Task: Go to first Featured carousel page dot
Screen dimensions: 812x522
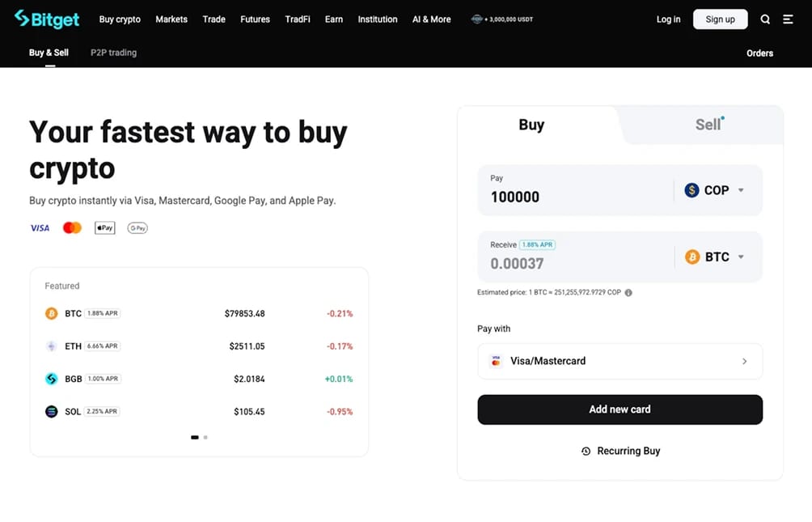Action: click(195, 438)
